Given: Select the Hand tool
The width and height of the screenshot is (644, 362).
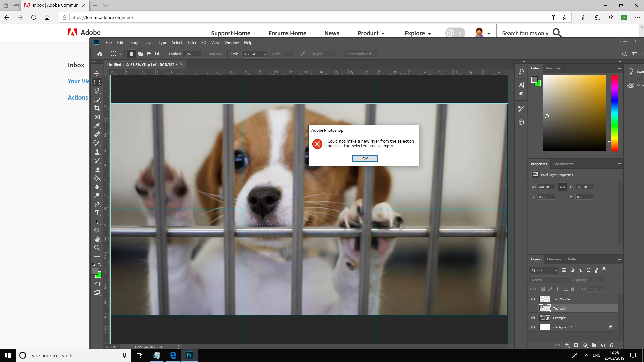Looking at the screenshot, I should [x=97, y=239].
